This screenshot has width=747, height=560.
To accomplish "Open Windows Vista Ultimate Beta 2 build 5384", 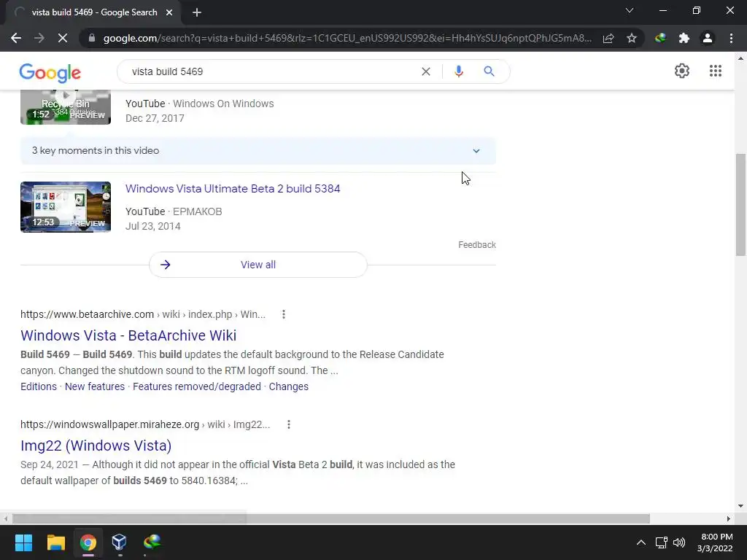I will (233, 189).
